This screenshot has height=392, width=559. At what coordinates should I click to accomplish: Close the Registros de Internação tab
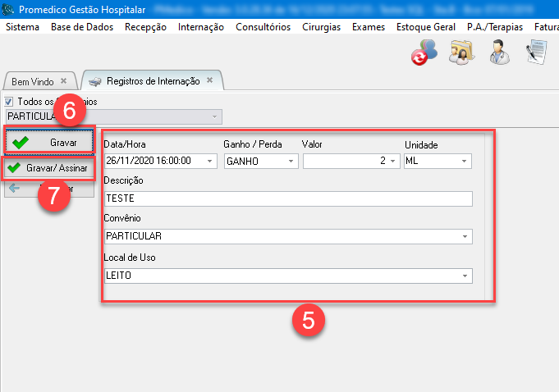click(209, 80)
